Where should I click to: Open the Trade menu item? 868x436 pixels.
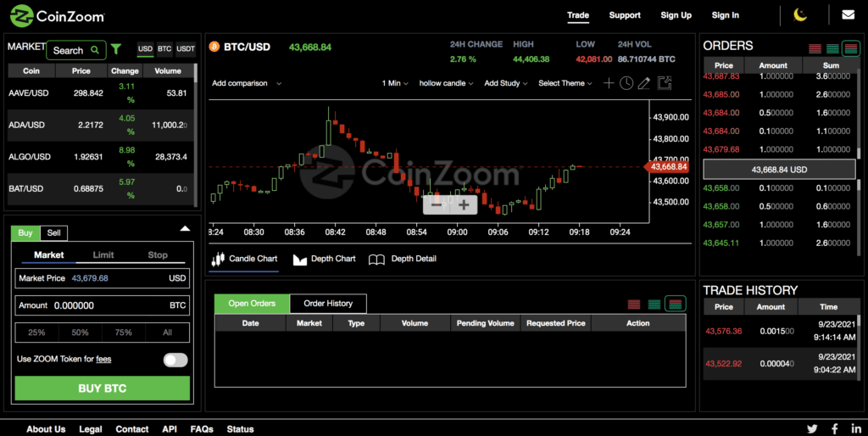point(578,15)
